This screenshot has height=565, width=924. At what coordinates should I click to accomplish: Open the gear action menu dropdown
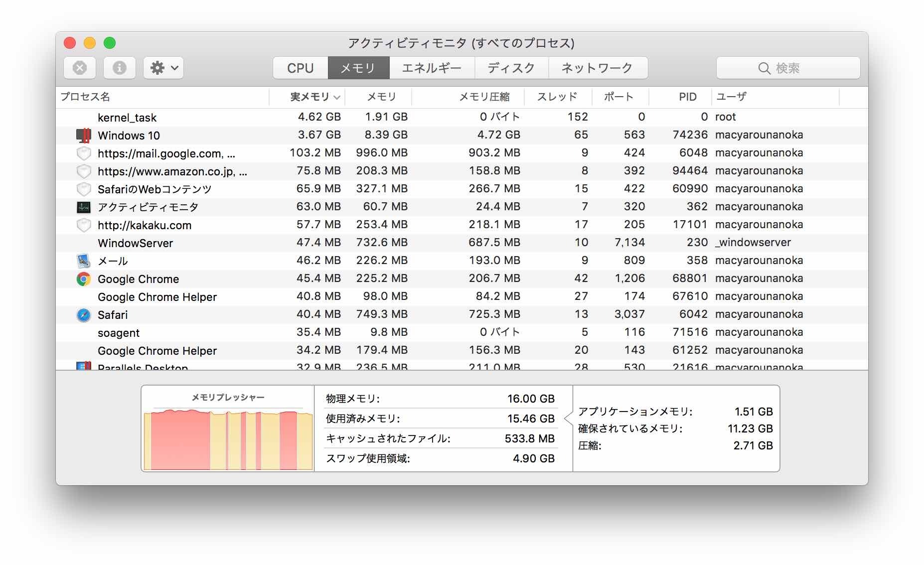pos(163,68)
